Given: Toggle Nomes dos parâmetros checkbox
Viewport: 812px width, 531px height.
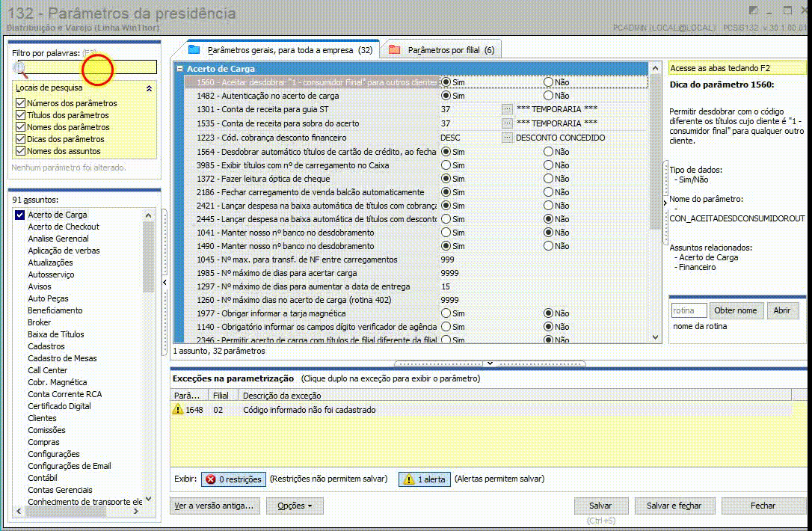Looking at the screenshot, I should [21, 127].
